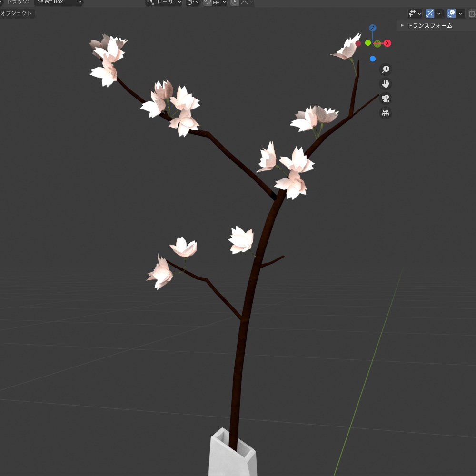Viewport: 476px width, 476px height.
Task: Toggle orthographic view with the grid icon
Action: pos(386,113)
